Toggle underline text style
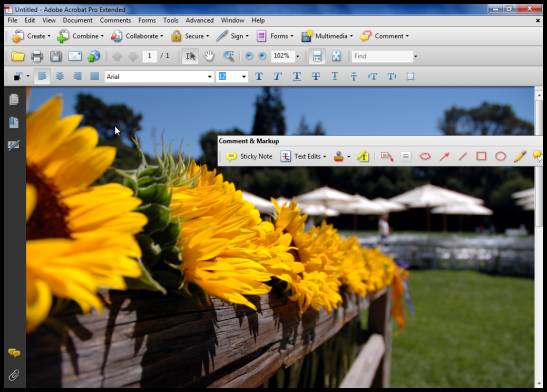Image resolution: width=547 pixels, height=392 pixels. pos(297,76)
